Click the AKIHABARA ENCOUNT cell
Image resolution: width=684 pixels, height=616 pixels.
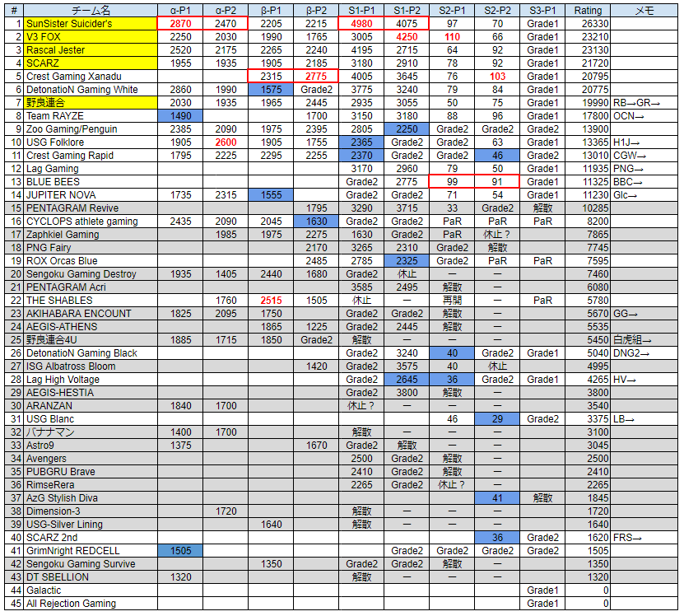[x=91, y=314]
